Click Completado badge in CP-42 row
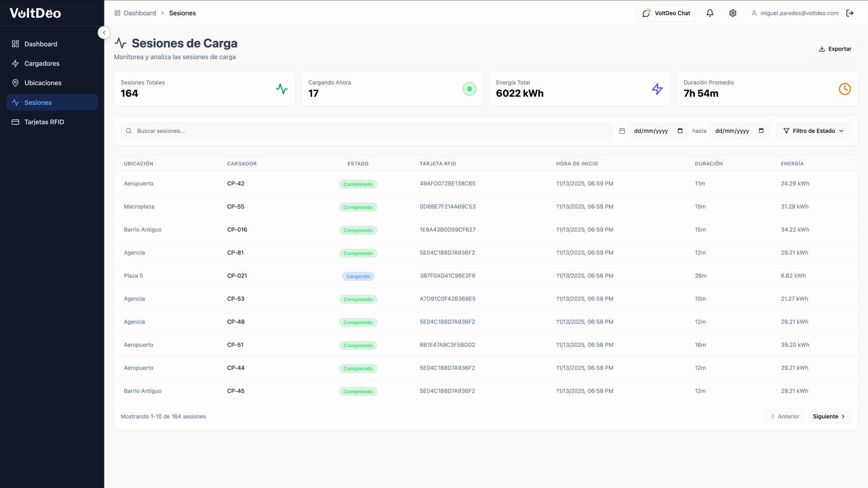The height and width of the screenshot is (488, 868). coord(358,184)
